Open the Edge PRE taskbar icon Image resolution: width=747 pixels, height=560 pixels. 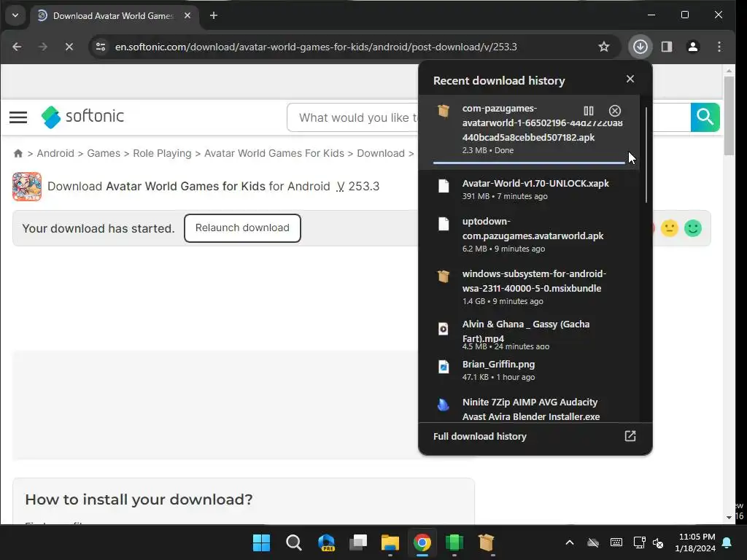tap(326, 542)
